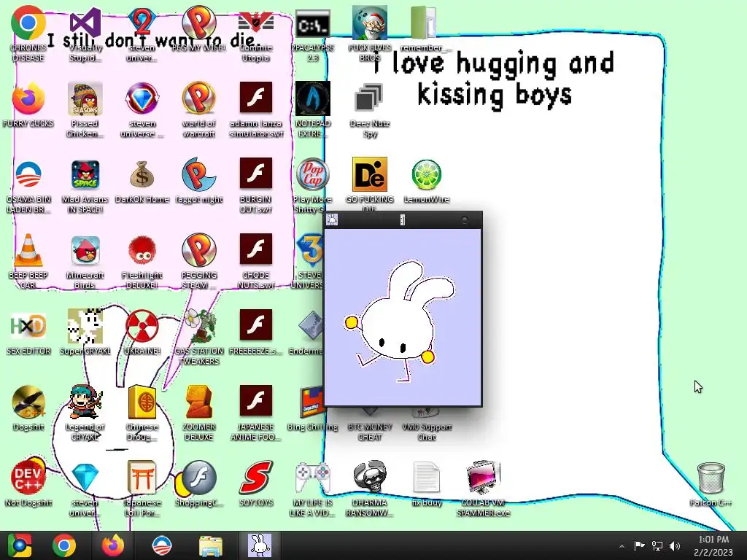
Task: Select the DHARMA RANSOMW... skull icon
Action: point(369,477)
